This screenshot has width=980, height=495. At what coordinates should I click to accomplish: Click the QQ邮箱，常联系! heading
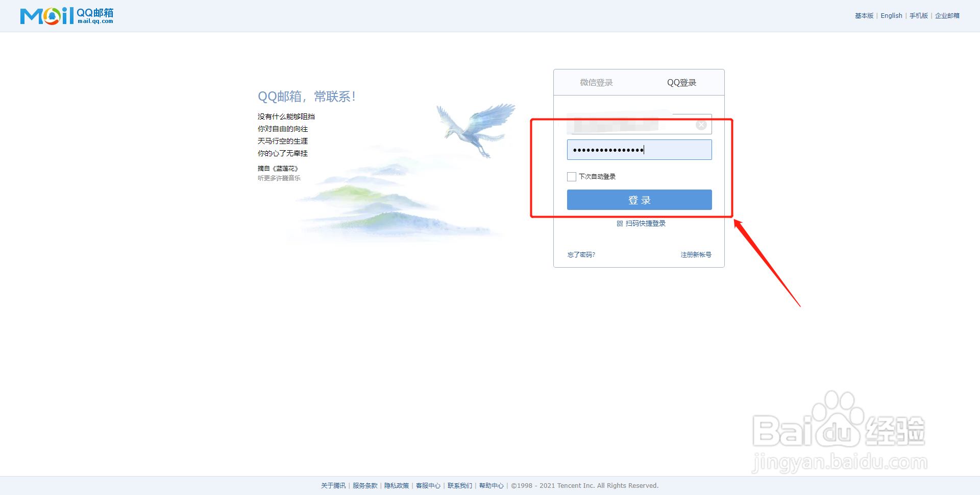tap(307, 97)
